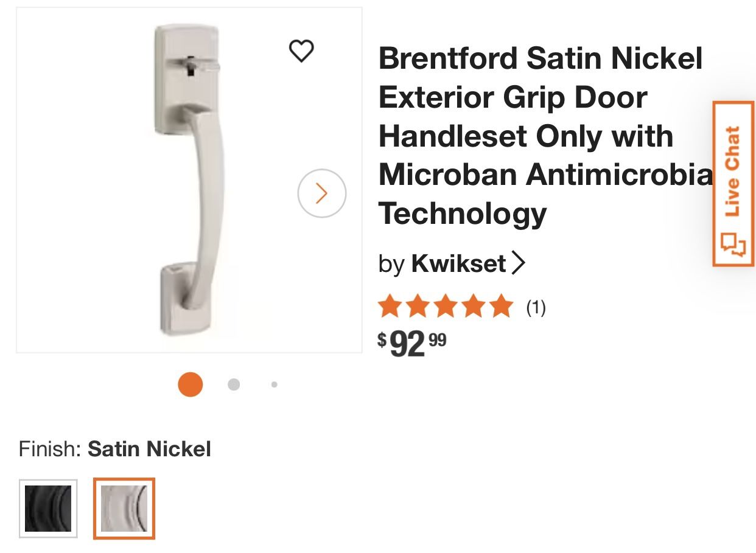The image size is (756, 553).
Task: Select the third carousel indicator dot
Action: (x=273, y=384)
